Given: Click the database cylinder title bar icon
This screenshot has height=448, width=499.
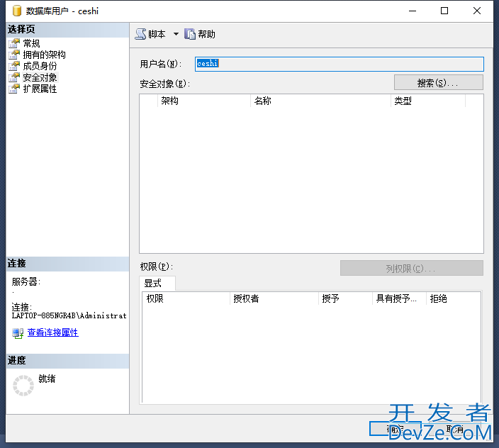Looking at the screenshot, I should [17, 11].
